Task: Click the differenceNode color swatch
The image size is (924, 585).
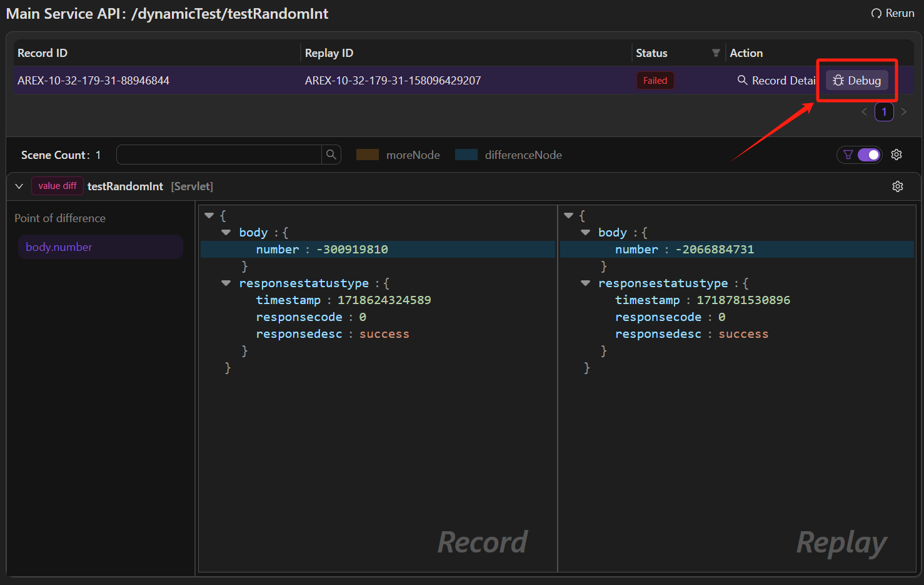Action: pos(466,155)
